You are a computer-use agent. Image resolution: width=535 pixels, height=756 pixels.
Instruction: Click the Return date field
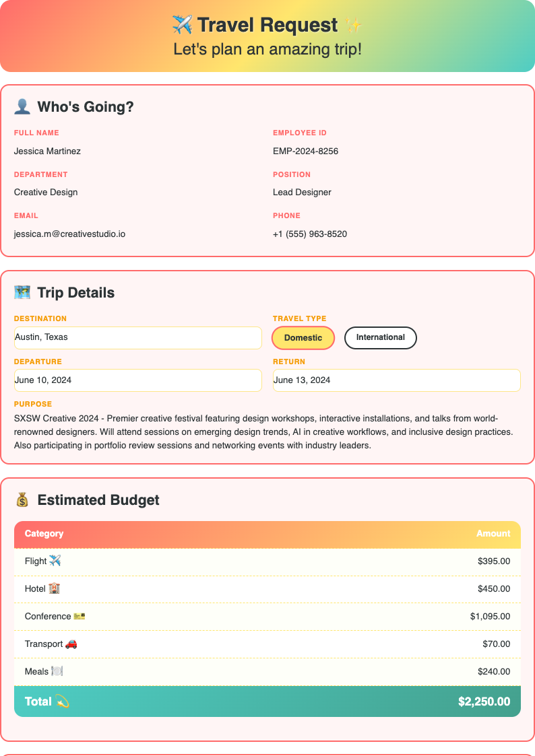[396, 380]
